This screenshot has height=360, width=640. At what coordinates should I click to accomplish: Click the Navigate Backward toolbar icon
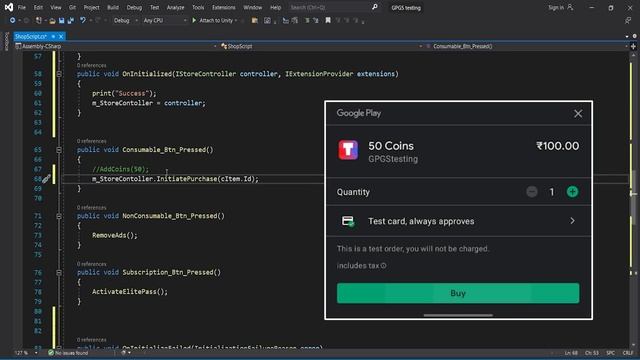(x=12, y=20)
